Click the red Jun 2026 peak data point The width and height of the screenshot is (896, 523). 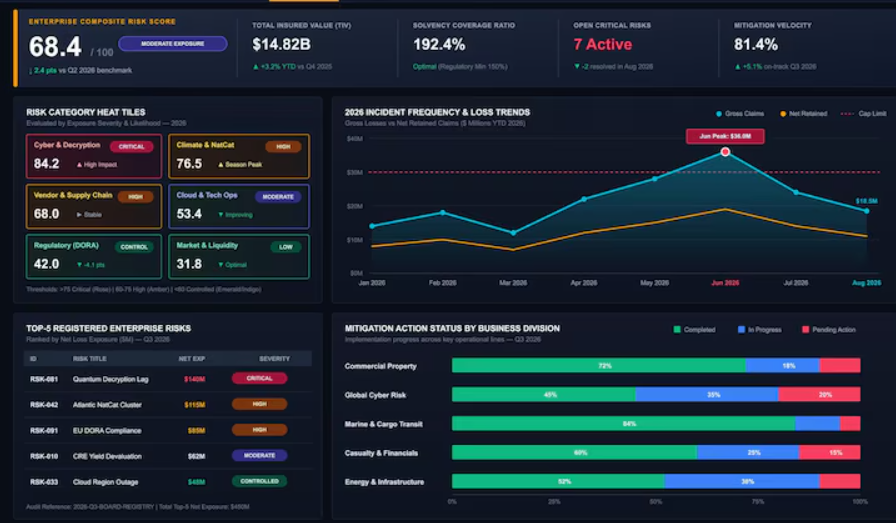click(x=725, y=152)
